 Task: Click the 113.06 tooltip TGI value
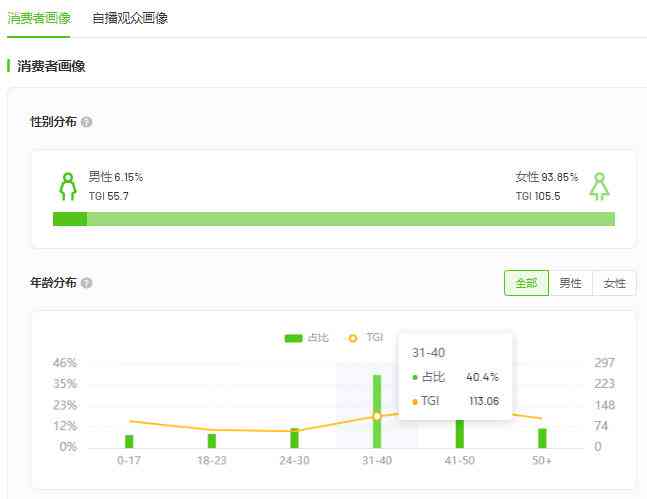[484, 401]
